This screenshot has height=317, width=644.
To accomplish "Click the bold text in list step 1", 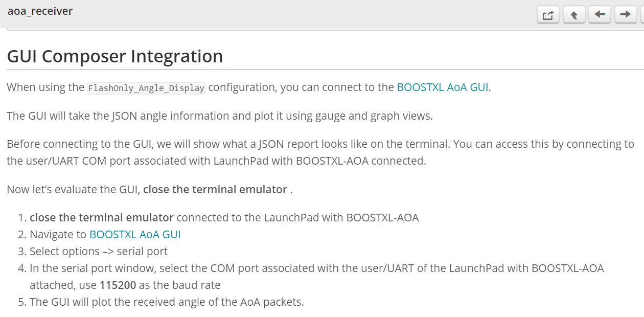I will pyautogui.click(x=101, y=218).
